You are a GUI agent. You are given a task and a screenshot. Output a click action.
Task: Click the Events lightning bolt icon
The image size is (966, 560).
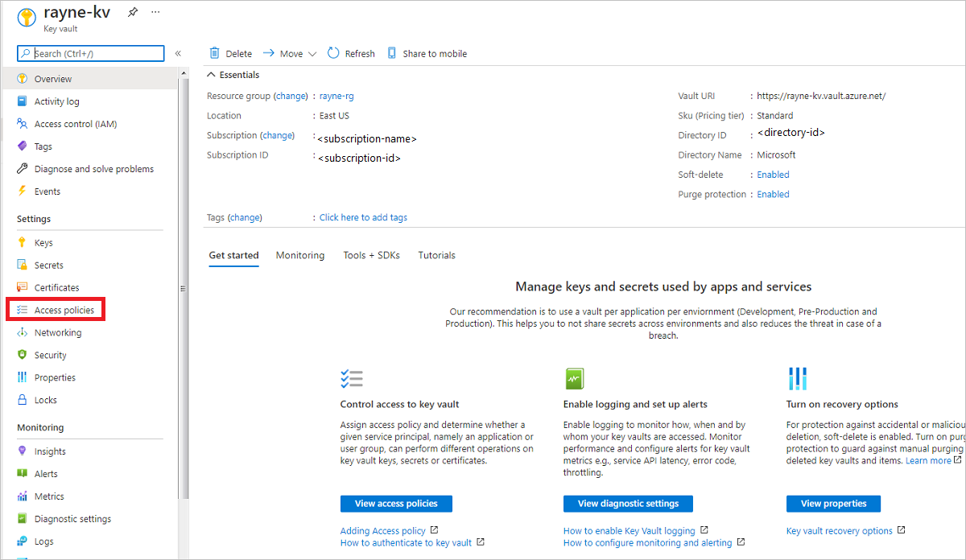click(23, 191)
